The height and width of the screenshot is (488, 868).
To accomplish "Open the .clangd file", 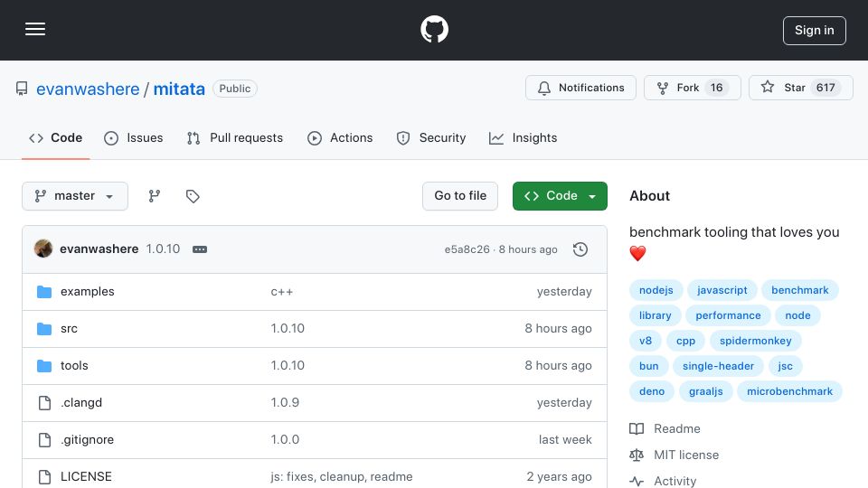I will pyautogui.click(x=81, y=403).
